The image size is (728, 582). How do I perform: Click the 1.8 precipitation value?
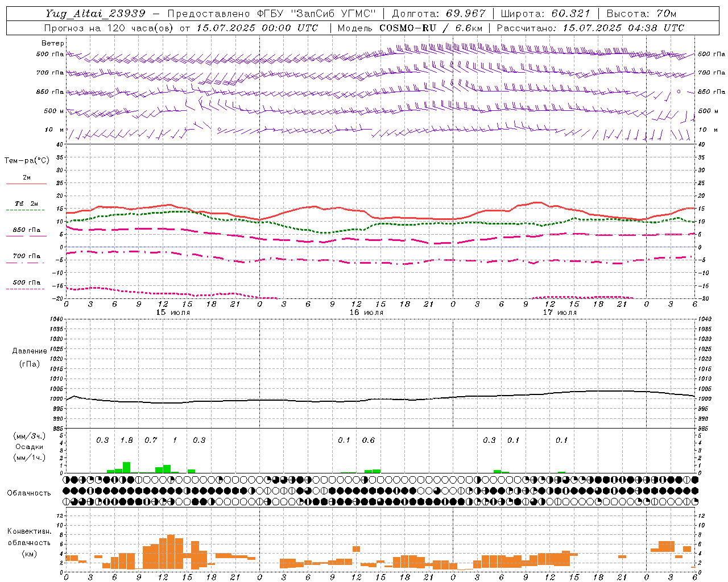pyautogui.click(x=126, y=440)
